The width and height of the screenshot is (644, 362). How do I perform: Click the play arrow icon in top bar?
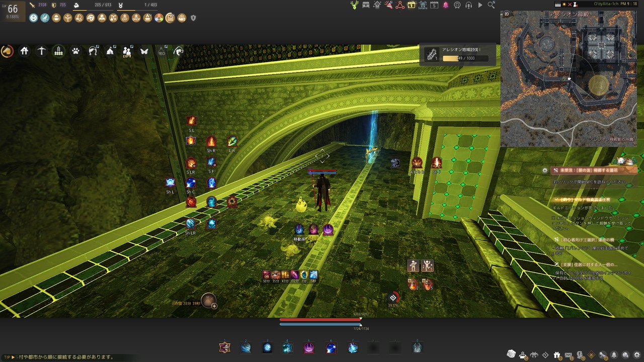[x=480, y=5]
